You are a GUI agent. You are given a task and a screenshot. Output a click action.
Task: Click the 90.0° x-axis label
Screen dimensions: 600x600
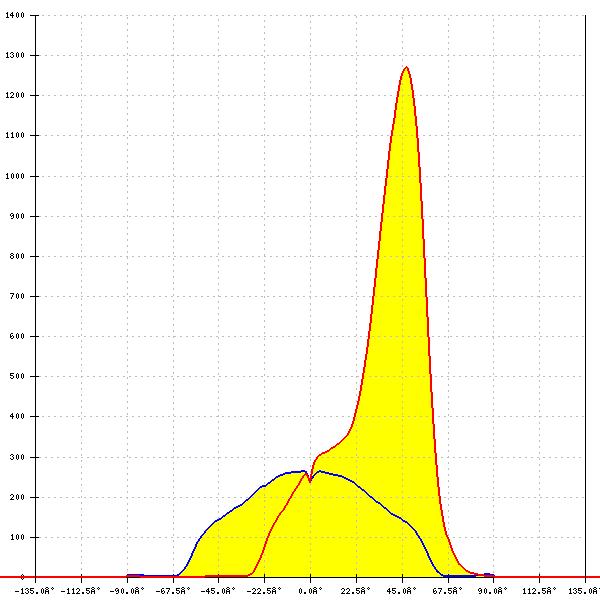point(493,591)
